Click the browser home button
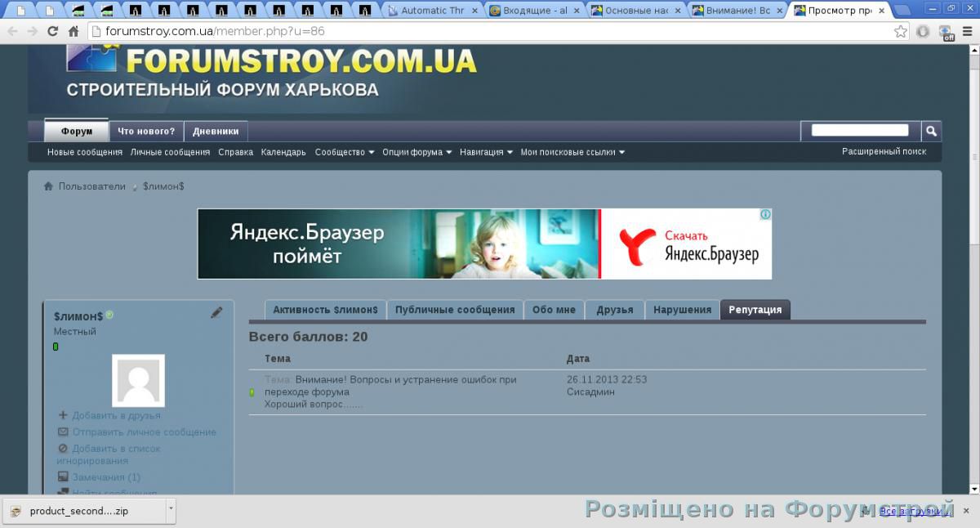 (x=73, y=32)
